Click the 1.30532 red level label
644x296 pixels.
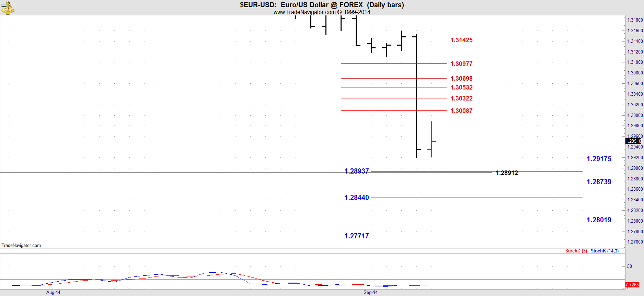click(x=461, y=87)
